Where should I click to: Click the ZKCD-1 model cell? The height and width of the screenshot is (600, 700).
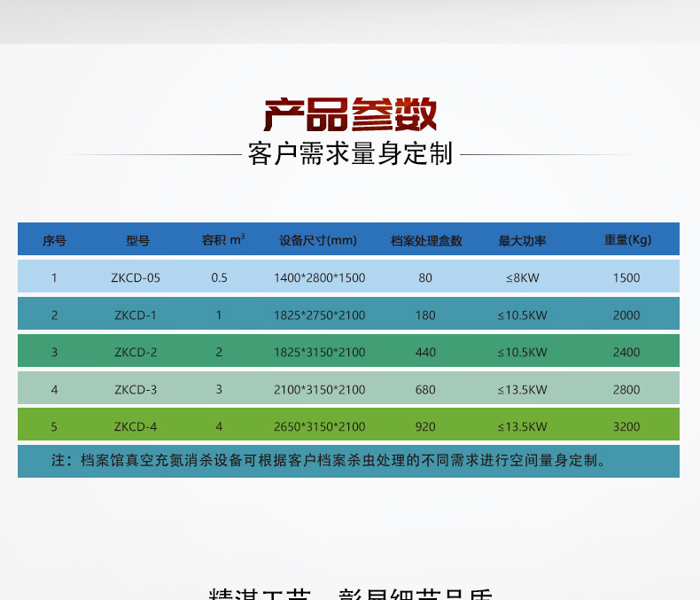tap(136, 315)
